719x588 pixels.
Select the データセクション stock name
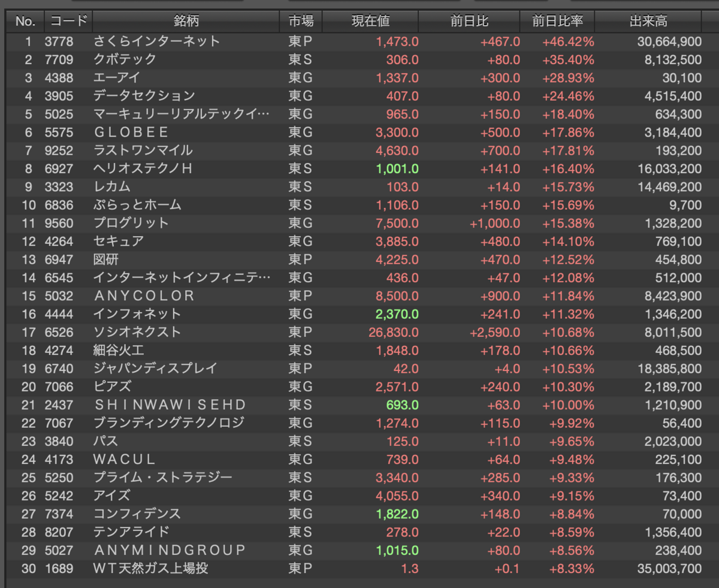(x=144, y=96)
